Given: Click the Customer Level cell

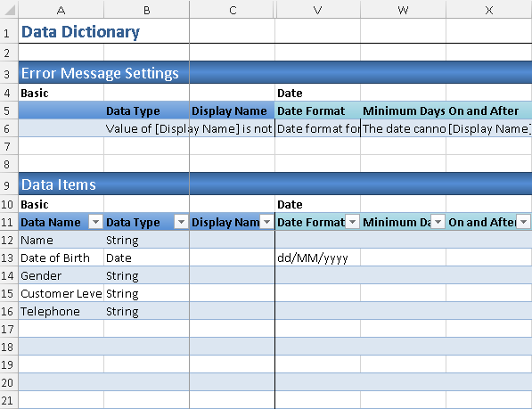Looking at the screenshot, I should (x=61, y=293).
